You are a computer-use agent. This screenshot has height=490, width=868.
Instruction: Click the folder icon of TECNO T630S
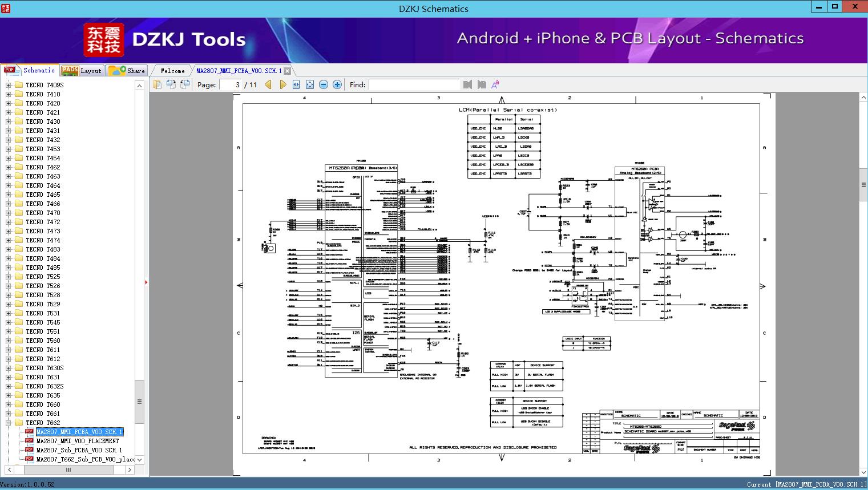click(19, 368)
